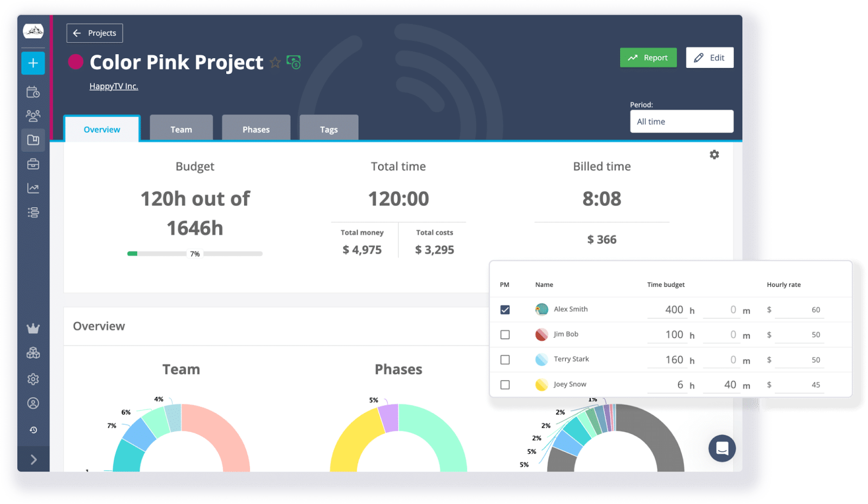Click the green Report button

(x=648, y=58)
